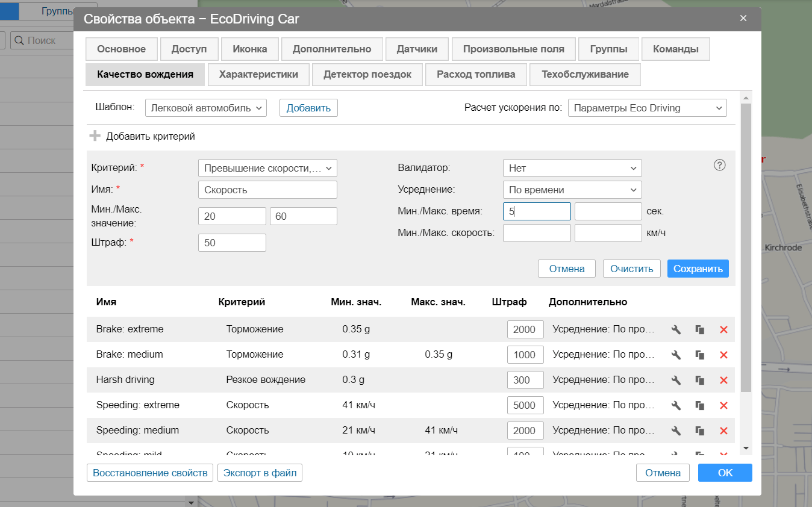Copy the Brake: extreme criterion

(x=699, y=329)
